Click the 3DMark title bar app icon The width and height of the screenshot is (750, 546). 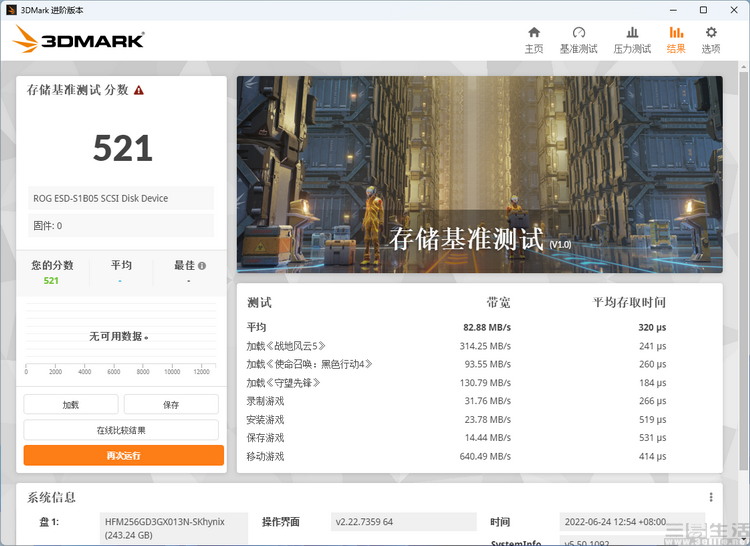point(11,10)
